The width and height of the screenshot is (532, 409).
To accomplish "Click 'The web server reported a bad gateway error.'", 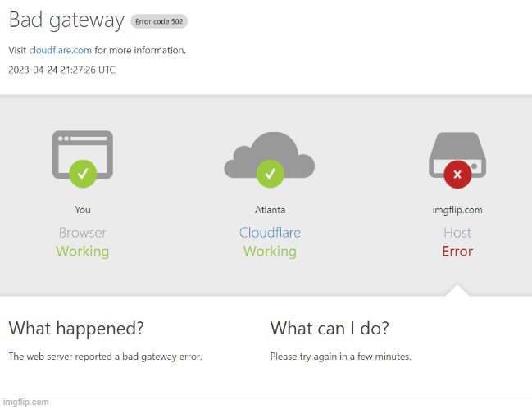I will pos(105,357).
